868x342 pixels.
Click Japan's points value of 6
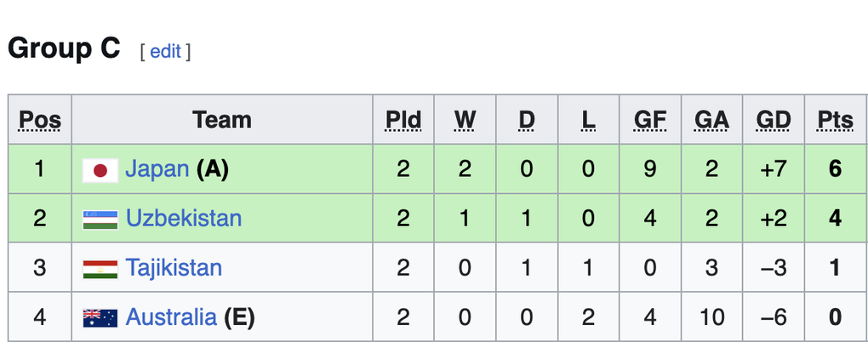click(x=835, y=169)
